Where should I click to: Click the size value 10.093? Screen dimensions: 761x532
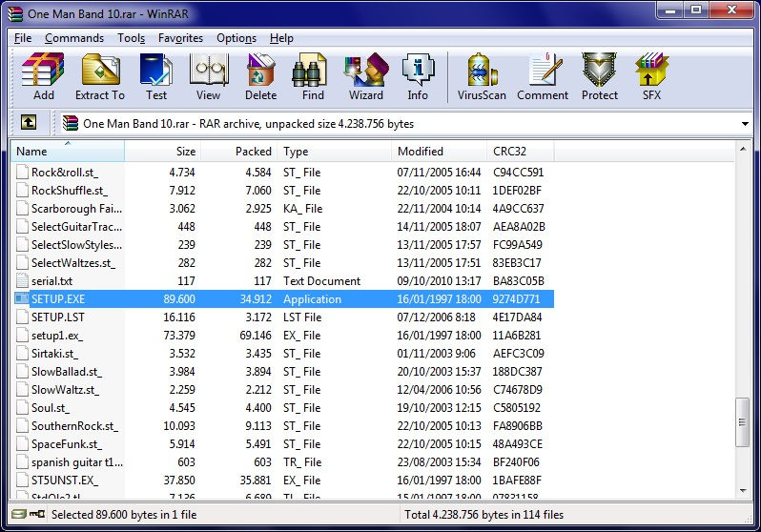point(179,426)
